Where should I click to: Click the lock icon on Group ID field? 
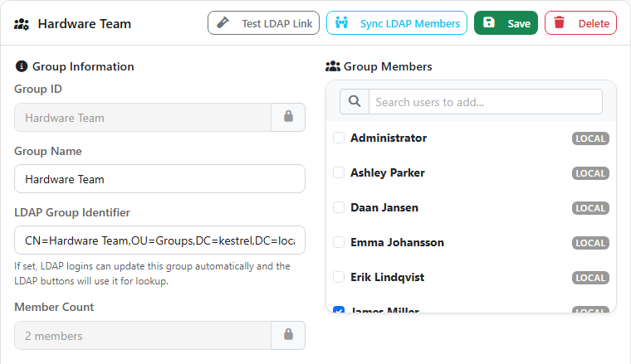click(288, 117)
